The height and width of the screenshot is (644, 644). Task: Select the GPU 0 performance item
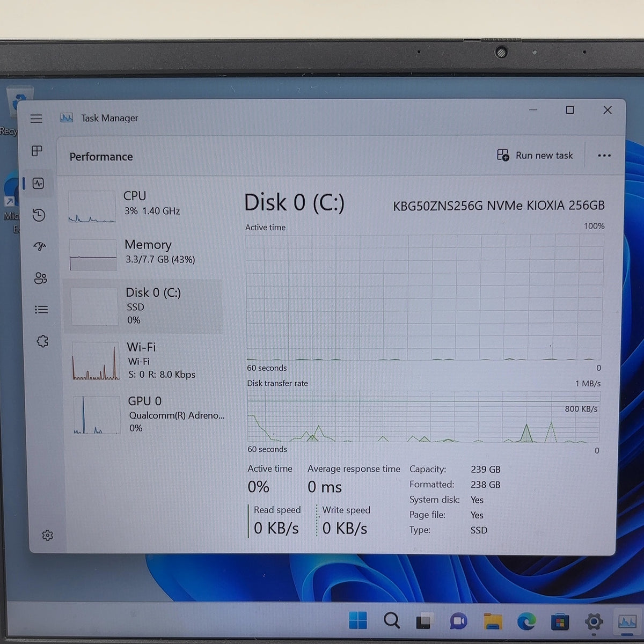[147, 414]
